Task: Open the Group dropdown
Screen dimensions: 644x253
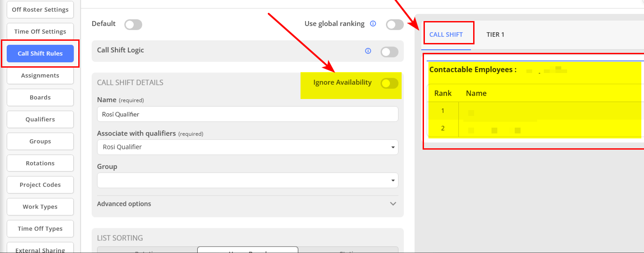Action: coord(247,180)
